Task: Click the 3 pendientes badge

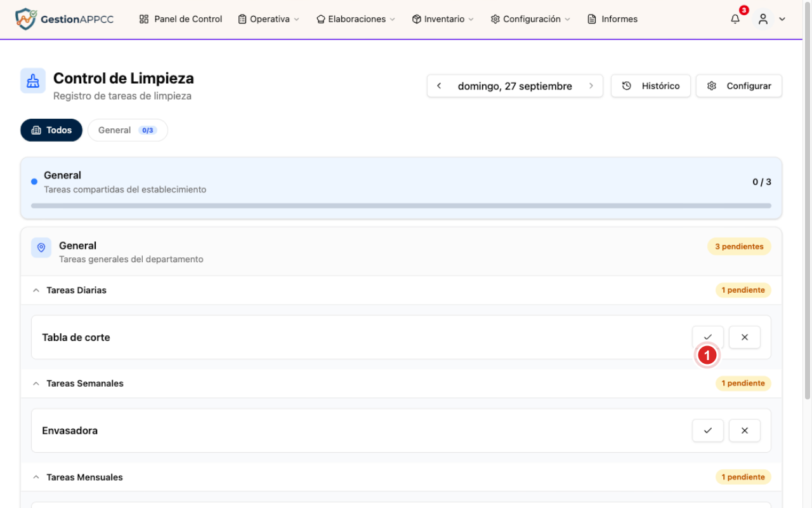Action: point(740,246)
